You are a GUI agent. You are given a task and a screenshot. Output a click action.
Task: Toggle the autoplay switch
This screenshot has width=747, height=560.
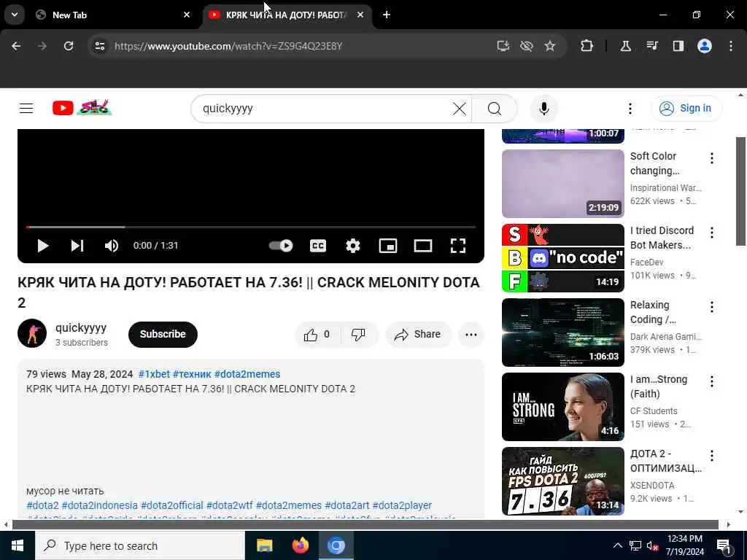coord(281,246)
